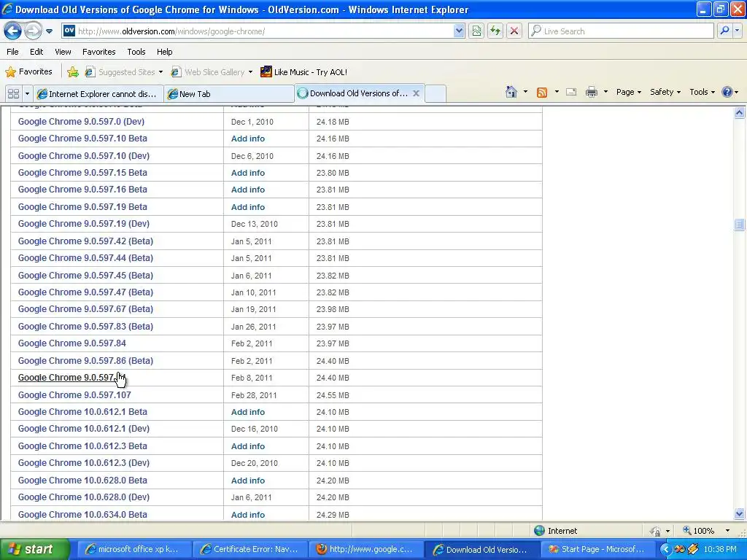747x560 pixels.
Task: Switch to the New Tab tab
Action: [x=228, y=94]
